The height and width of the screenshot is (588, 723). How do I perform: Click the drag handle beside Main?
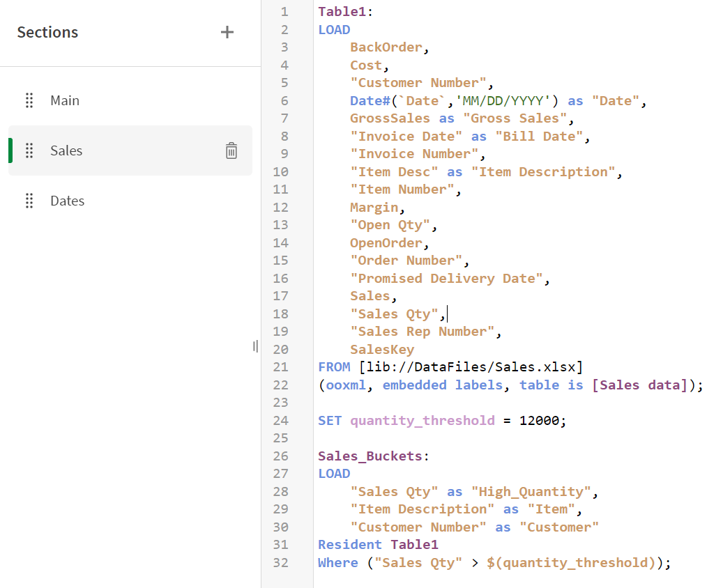29,100
